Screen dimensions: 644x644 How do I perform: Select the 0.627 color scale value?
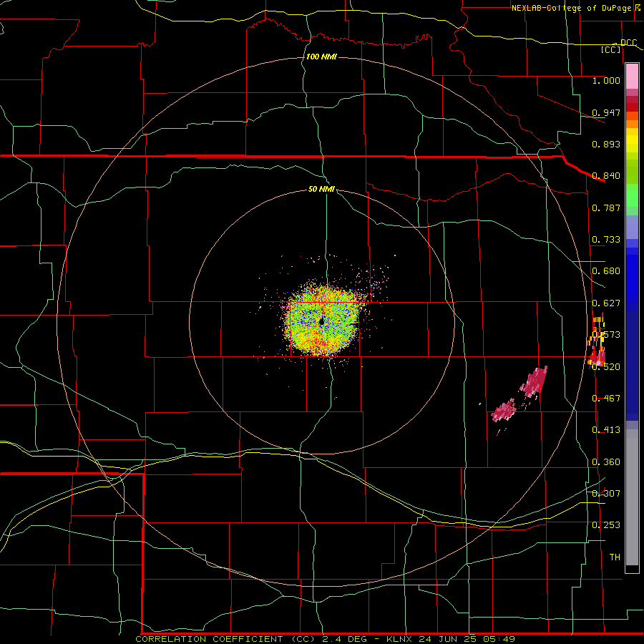coord(606,303)
